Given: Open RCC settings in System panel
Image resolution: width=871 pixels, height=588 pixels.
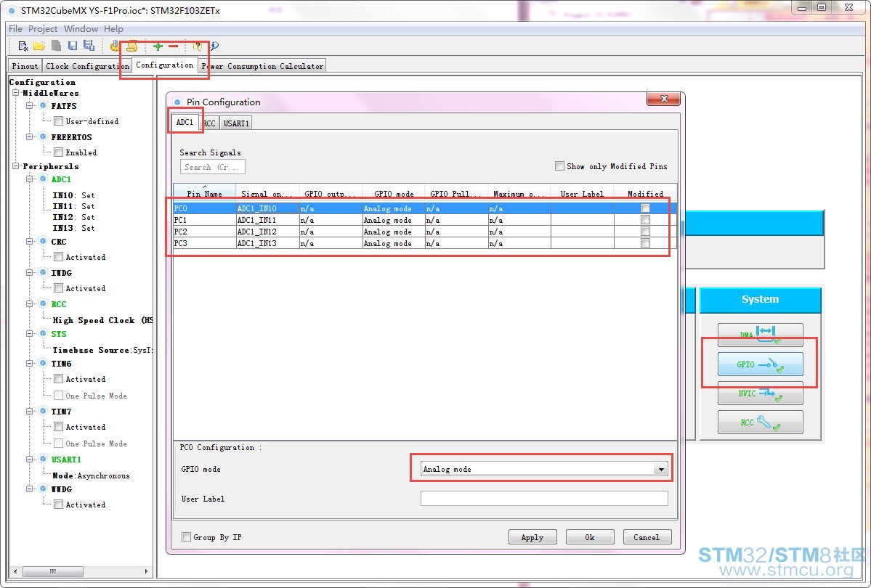Looking at the screenshot, I should (x=760, y=422).
